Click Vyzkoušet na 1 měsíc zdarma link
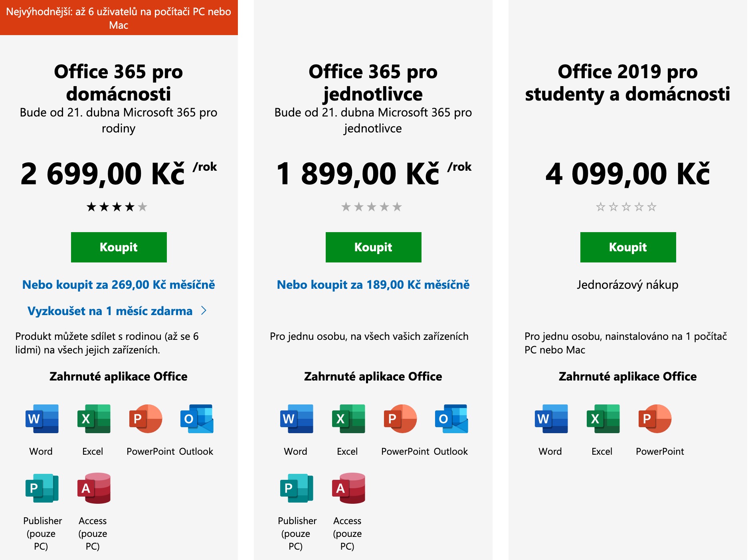 pos(110,311)
